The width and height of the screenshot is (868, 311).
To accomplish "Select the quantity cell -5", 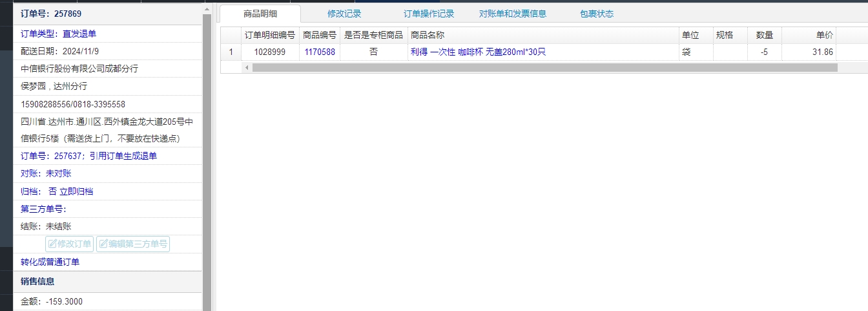I will [x=765, y=52].
